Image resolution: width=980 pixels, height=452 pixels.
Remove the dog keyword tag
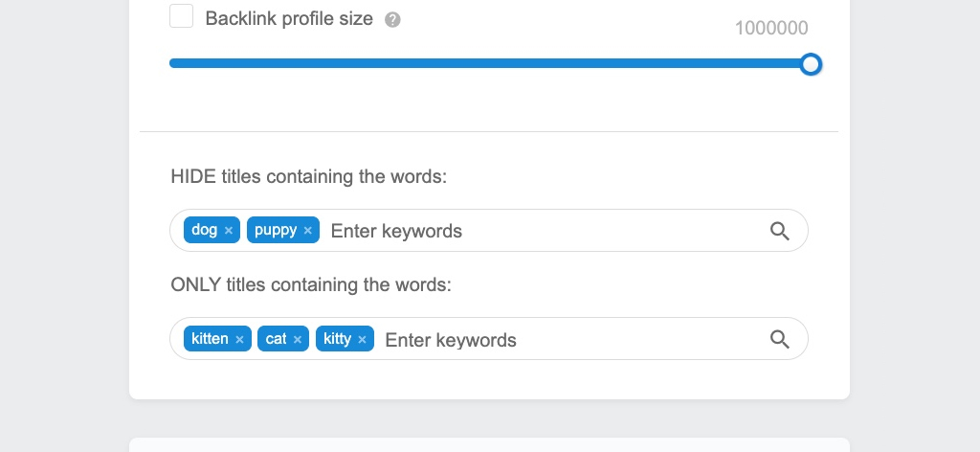click(229, 231)
